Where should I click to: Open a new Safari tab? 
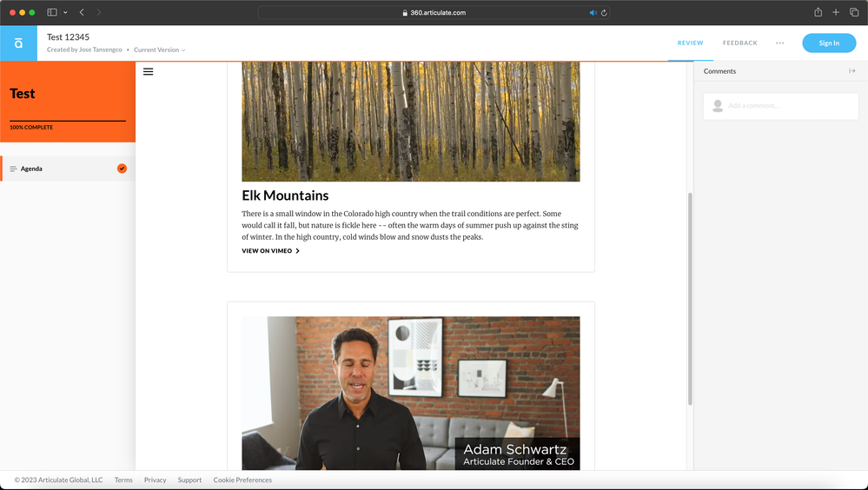(836, 12)
